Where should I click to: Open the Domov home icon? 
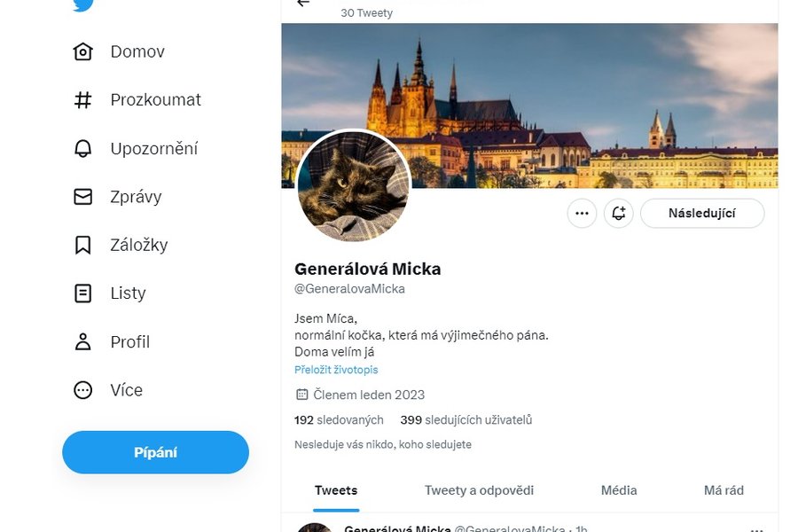[x=82, y=51]
